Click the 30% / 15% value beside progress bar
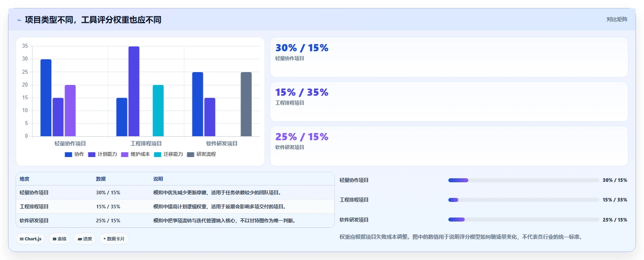This screenshot has height=260, width=644. tap(615, 180)
